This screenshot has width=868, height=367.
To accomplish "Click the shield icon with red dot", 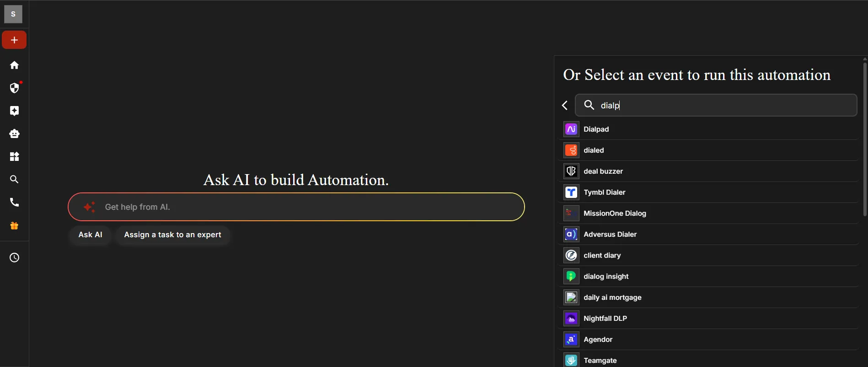I will click(x=14, y=88).
